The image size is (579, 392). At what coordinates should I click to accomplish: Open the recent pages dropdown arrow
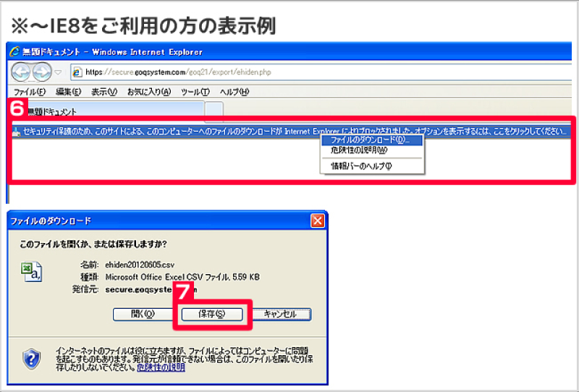pos(58,72)
